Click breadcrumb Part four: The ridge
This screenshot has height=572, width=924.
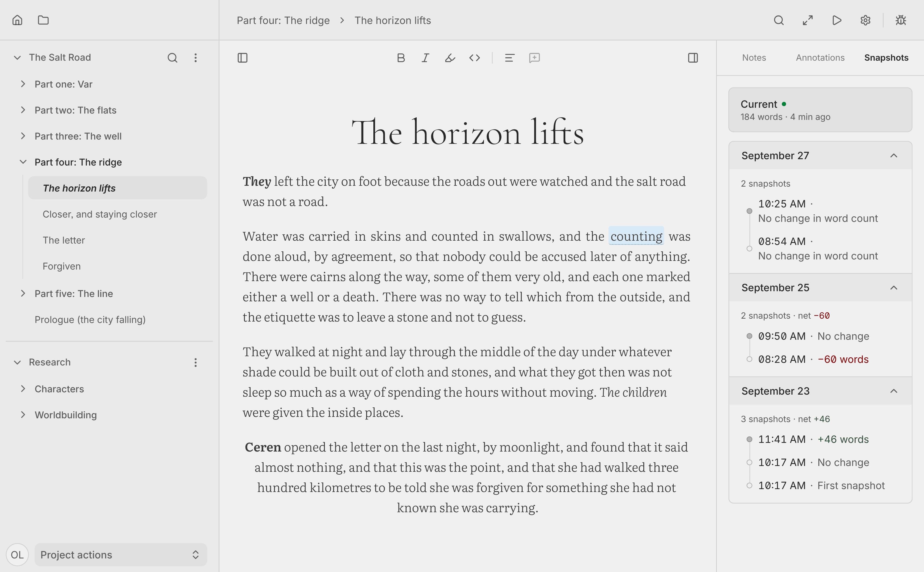(x=283, y=21)
